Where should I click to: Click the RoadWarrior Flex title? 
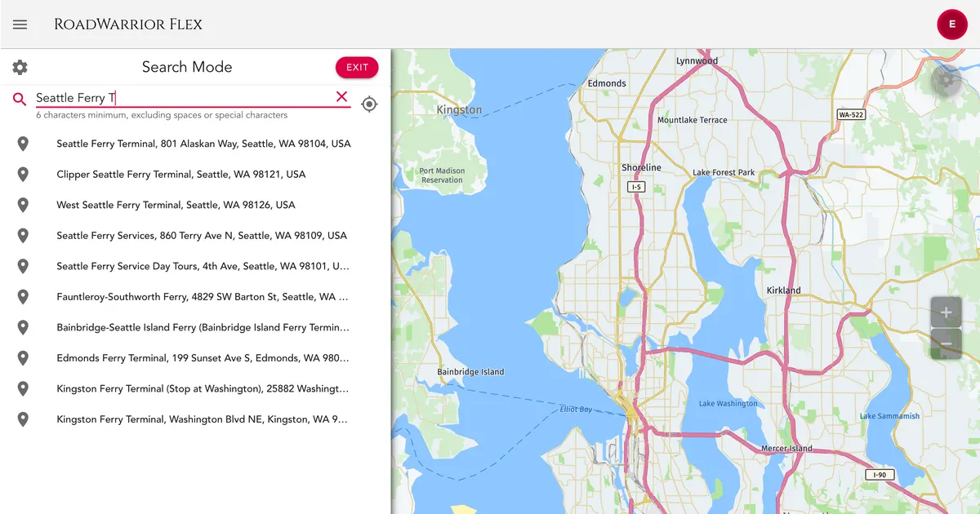[128, 24]
